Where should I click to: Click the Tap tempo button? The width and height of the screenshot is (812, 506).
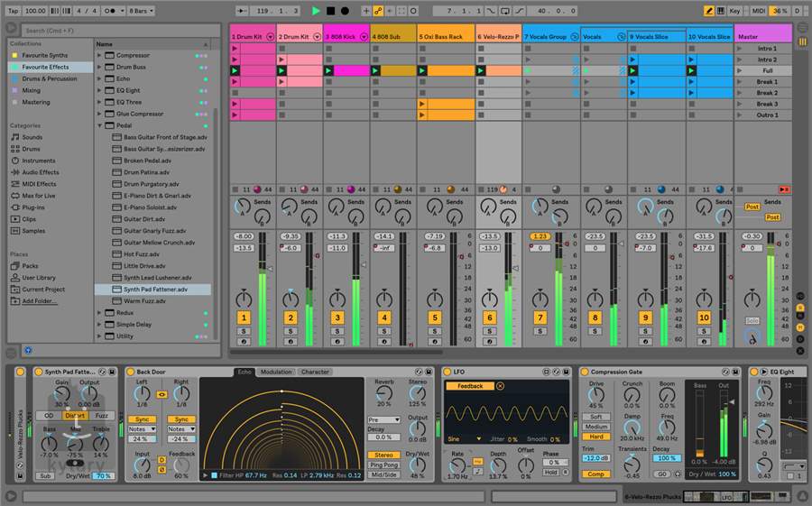coord(12,11)
